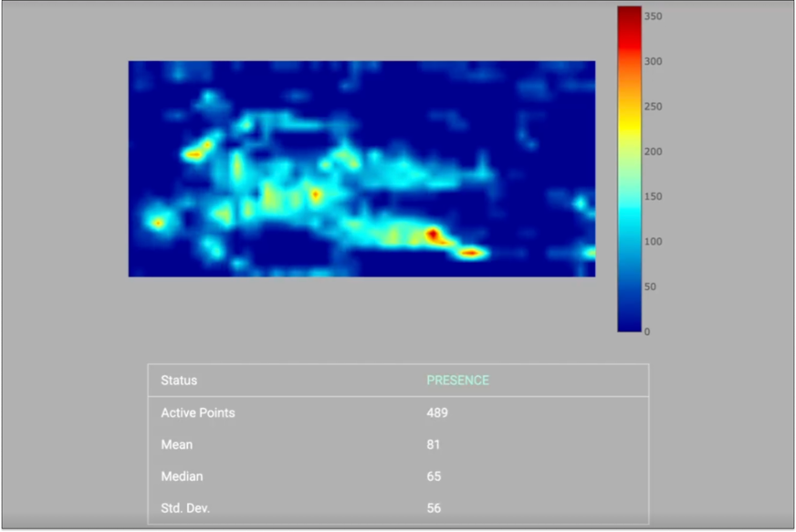Click the darkest red hotspot on heatmap
Screen dimensions: 796x532
pos(433,235)
